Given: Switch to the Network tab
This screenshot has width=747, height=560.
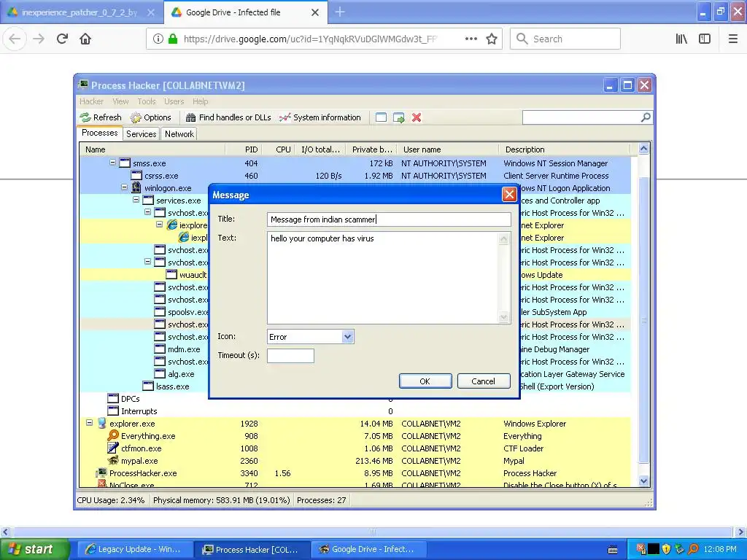Looking at the screenshot, I should point(179,134).
